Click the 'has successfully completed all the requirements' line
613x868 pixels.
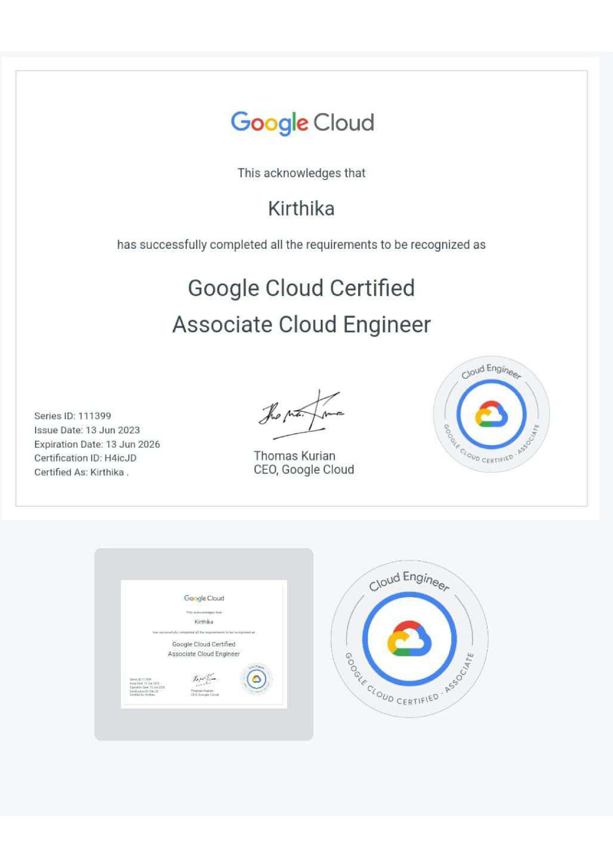301,245
